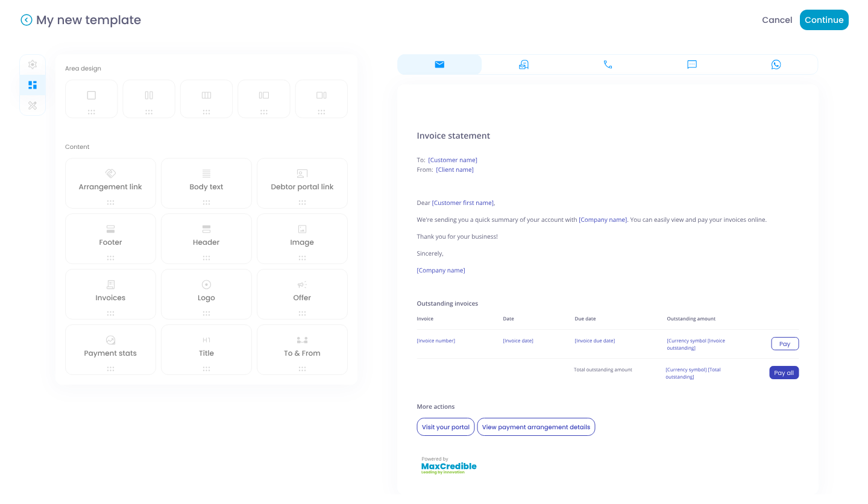Image resolution: width=868 pixels, height=504 pixels.
Task: Click the Pay button on the invoice row
Action: (785, 344)
